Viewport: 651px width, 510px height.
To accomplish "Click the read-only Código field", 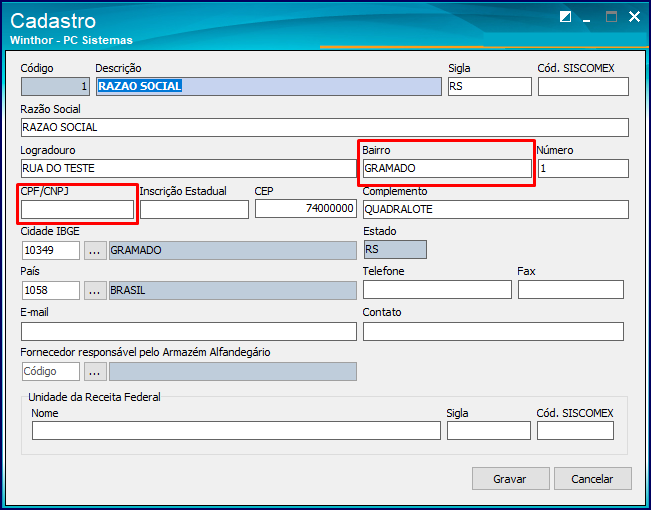I will (55, 86).
